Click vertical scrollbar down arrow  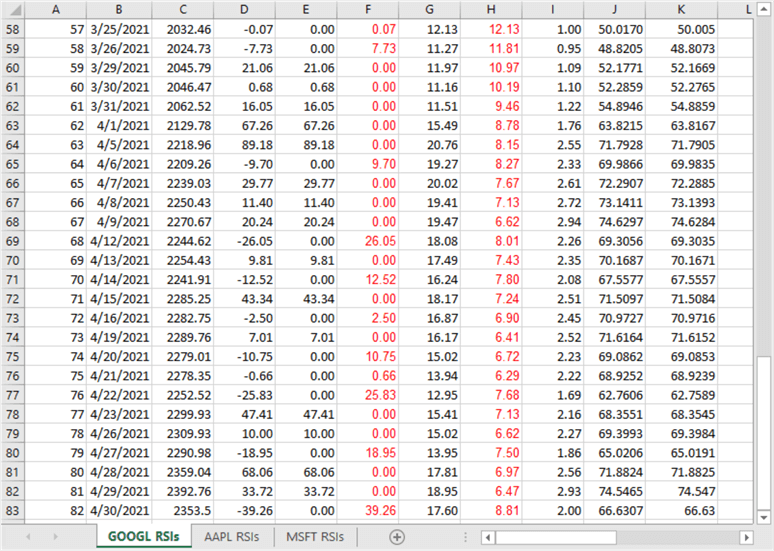coord(764,517)
